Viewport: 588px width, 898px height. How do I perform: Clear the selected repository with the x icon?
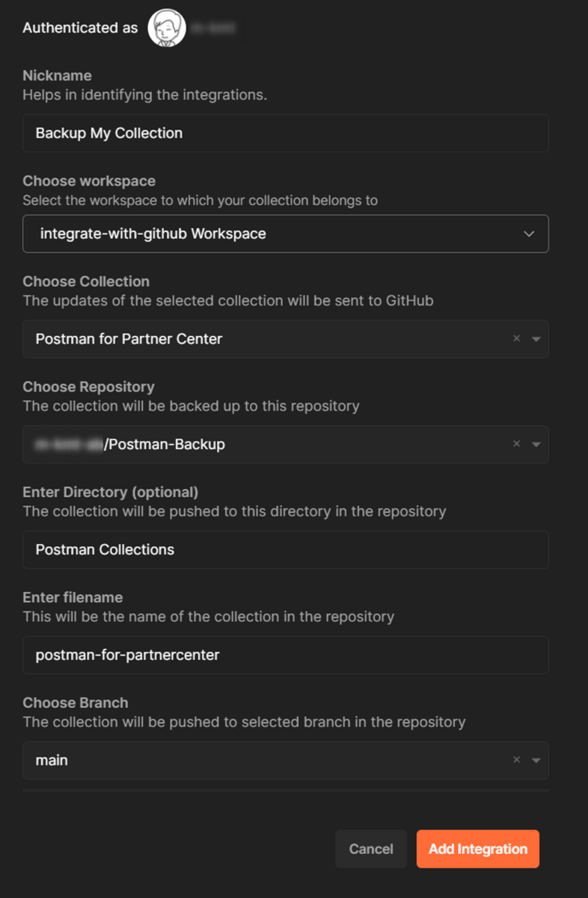point(516,444)
